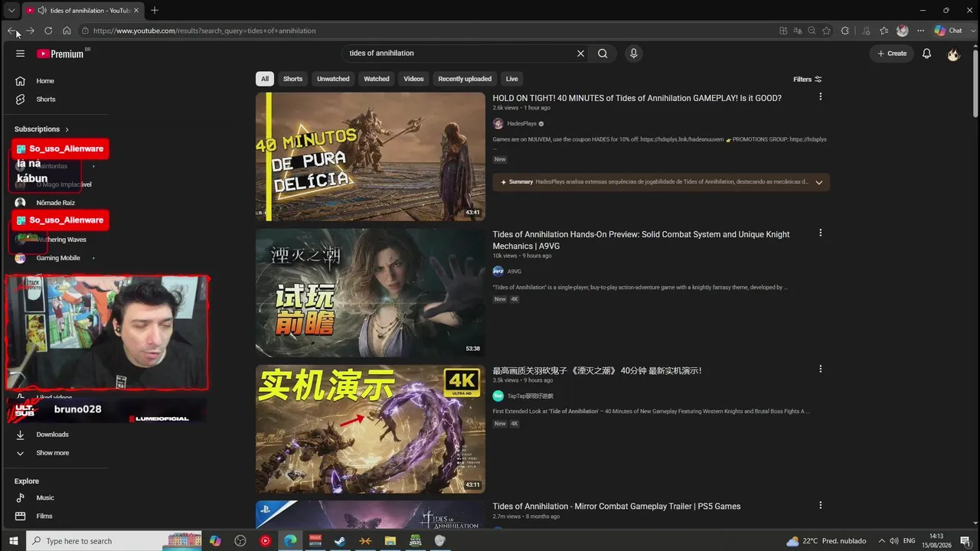This screenshot has width=980, height=551.
Task: Show hidden system tray icons
Action: [881, 541]
